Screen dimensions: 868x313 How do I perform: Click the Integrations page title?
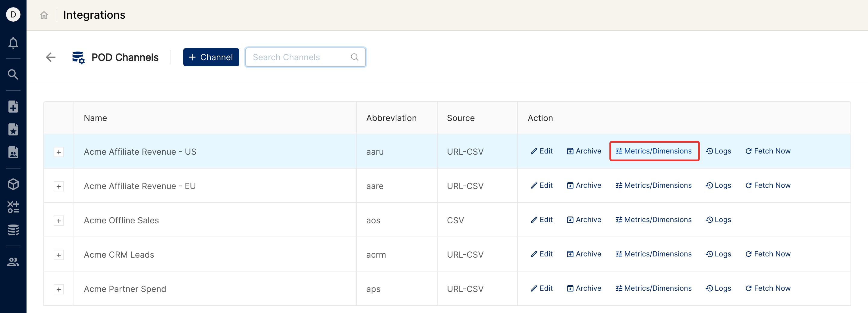point(94,15)
